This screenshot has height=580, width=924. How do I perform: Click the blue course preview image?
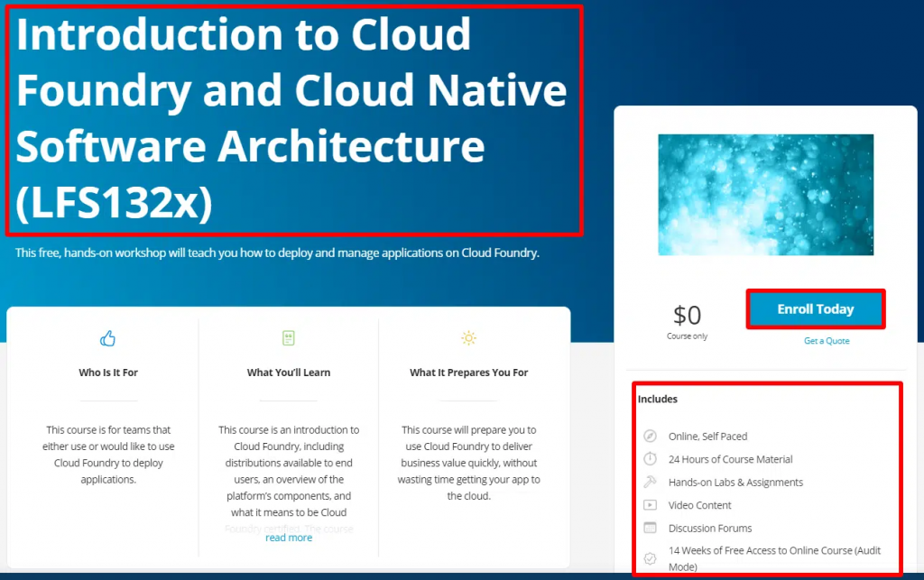pyautogui.click(x=765, y=195)
